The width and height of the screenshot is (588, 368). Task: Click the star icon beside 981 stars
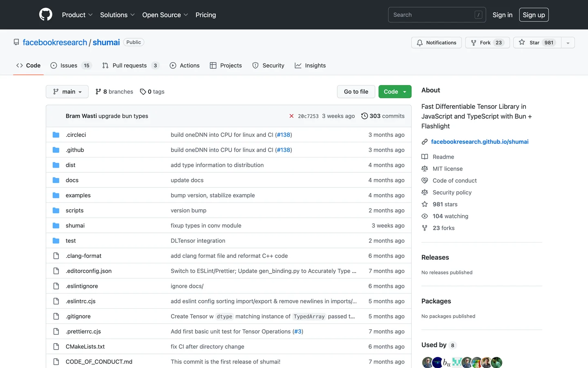coord(425,204)
